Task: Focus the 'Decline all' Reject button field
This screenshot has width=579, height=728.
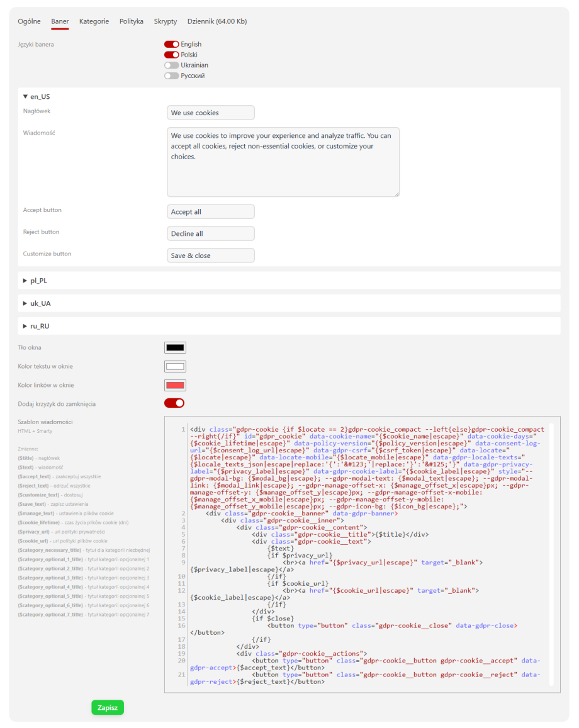Action: pyautogui.click(x=211, y=234)
